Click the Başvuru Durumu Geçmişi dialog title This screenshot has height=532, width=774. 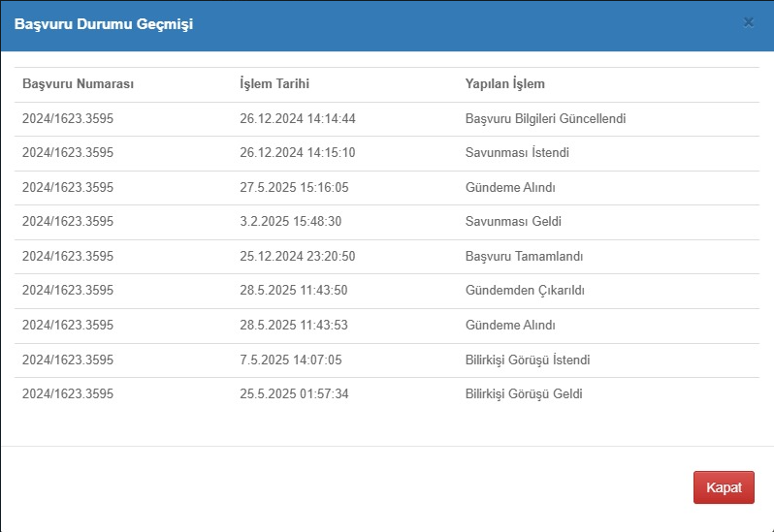104,24
